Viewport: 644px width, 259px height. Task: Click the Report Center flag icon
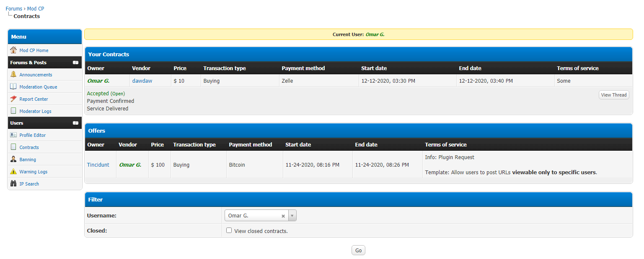point(13,99)
